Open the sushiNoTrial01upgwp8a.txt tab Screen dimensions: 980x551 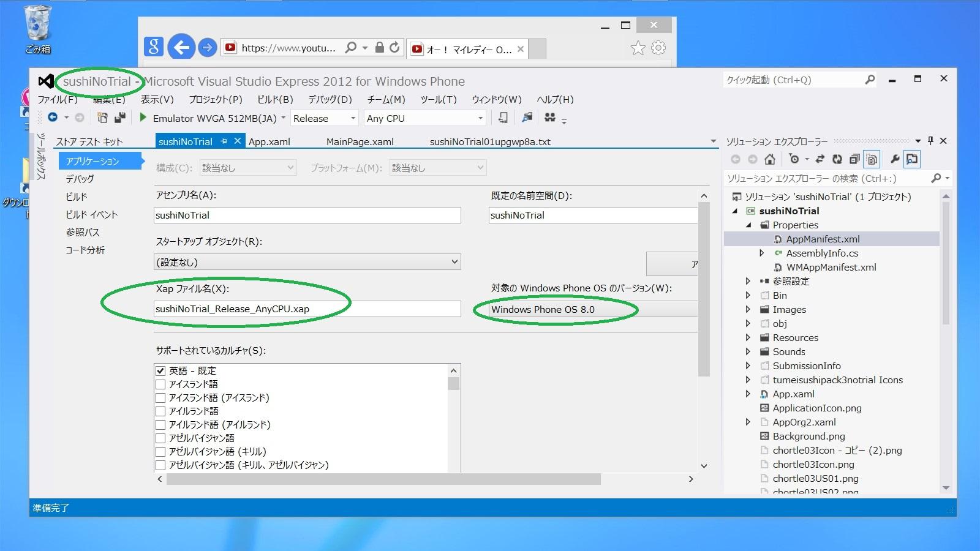tap(490, 141)
